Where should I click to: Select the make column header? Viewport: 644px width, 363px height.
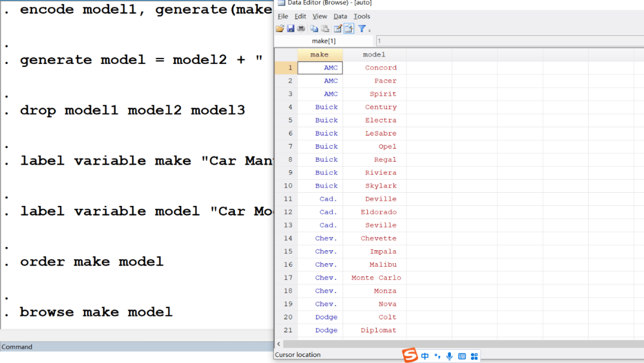(x=320, y=54)
